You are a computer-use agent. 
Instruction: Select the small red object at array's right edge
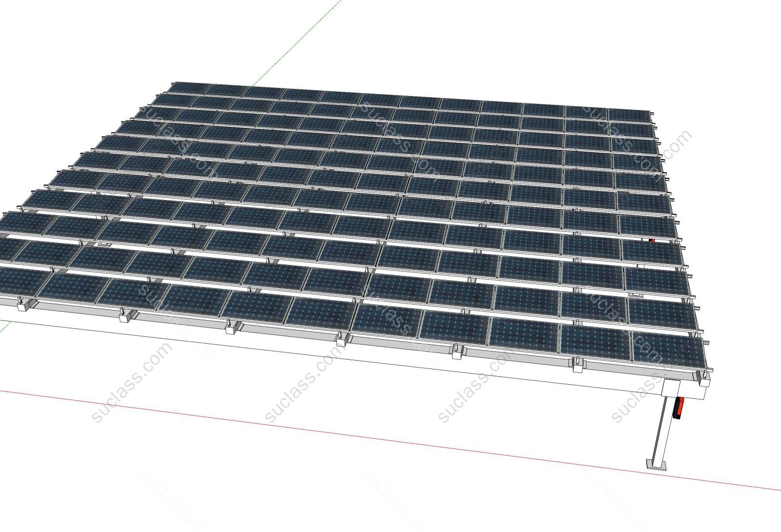pos(652,240)
